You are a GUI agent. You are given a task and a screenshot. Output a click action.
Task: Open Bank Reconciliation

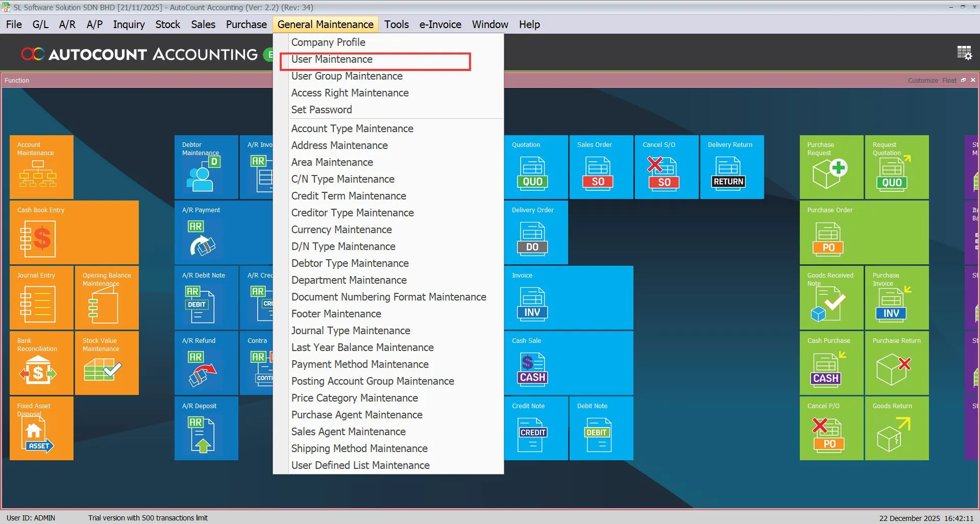coord(41,363)
